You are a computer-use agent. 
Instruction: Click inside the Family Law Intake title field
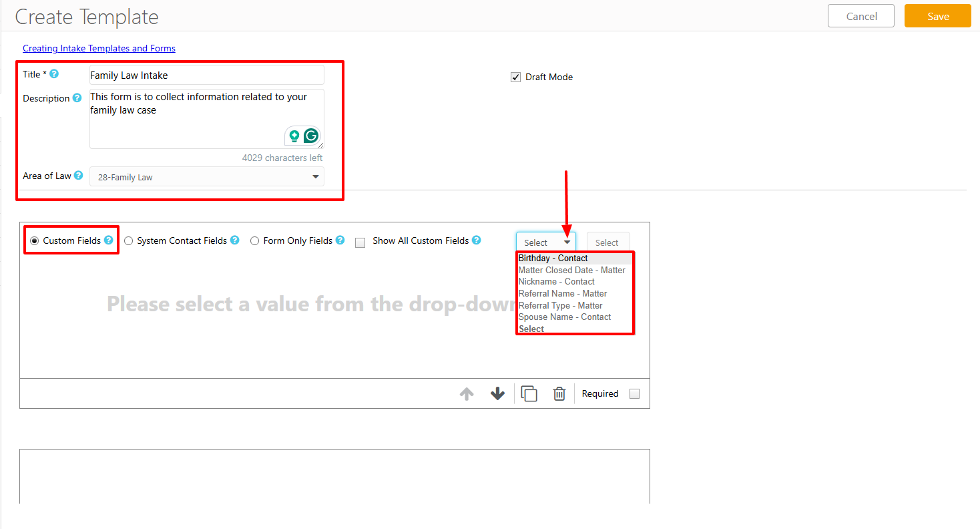tap(206, 75)
